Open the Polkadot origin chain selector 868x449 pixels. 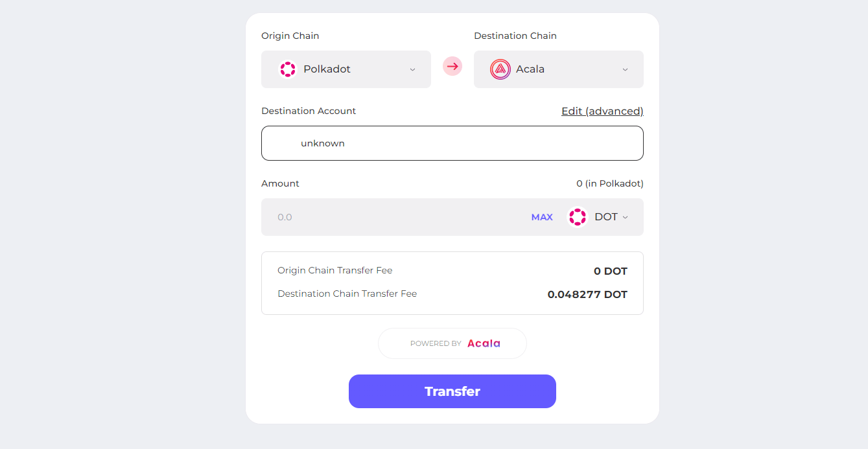click(x=346, y=69)
